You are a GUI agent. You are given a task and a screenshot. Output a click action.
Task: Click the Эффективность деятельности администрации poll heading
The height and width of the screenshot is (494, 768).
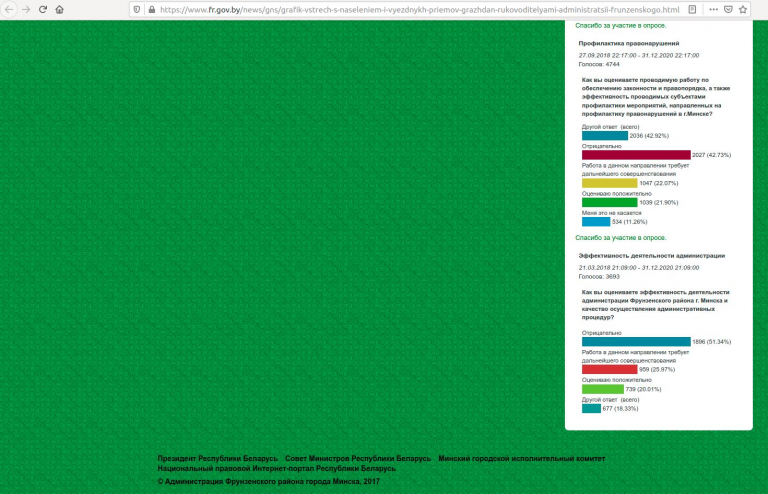pyautogui.click(x=651, y=256)
